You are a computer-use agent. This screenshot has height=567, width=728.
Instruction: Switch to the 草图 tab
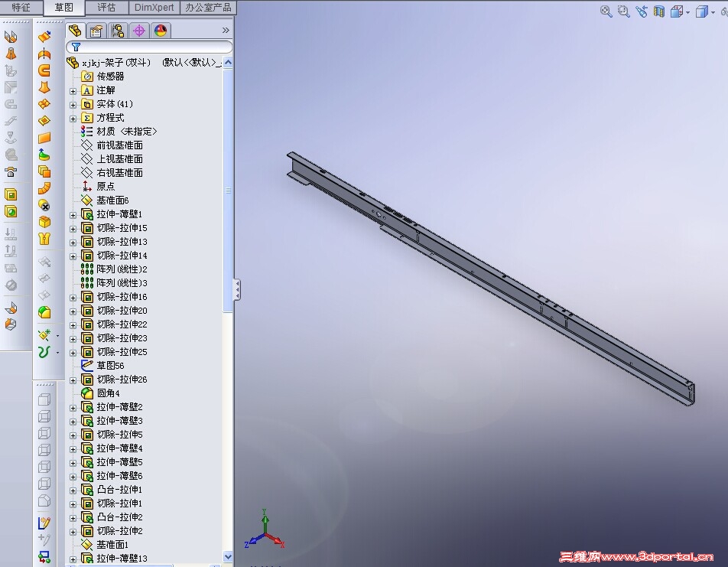point(63,8)
